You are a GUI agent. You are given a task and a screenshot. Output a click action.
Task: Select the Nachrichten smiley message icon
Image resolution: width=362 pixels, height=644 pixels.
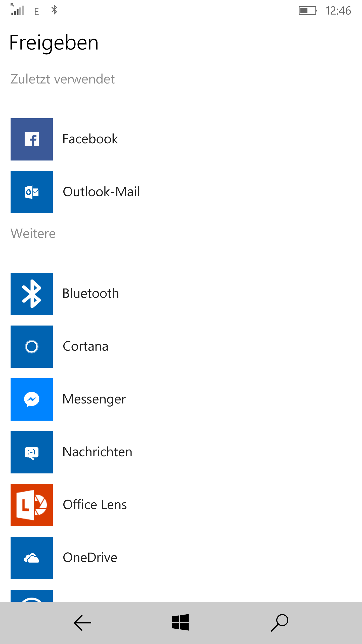coord(32,452)
